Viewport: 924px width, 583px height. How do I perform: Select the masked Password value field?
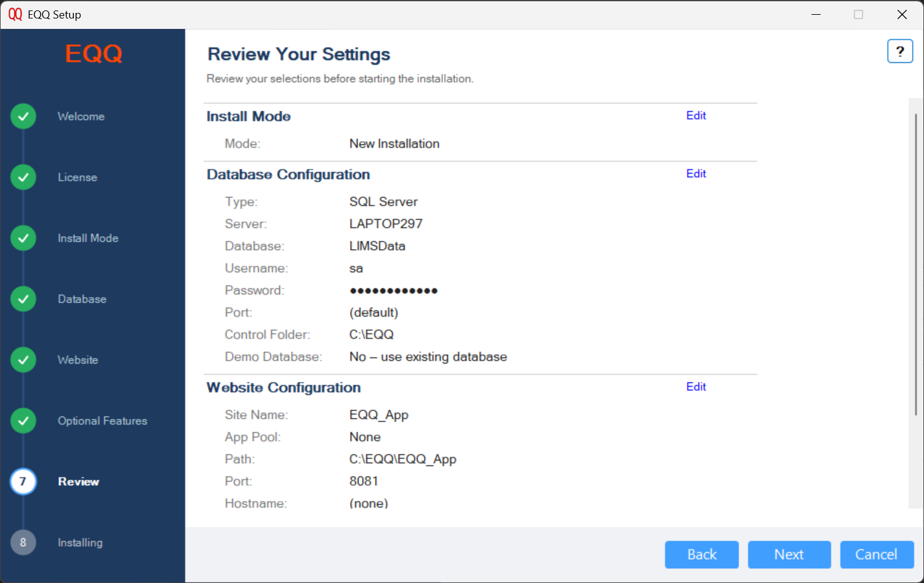coord(393,290)
